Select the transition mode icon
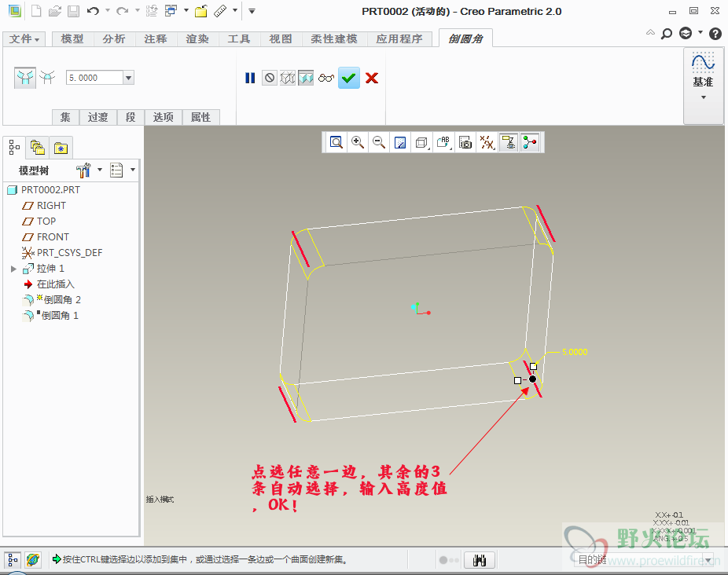The image size is (728, 575). pos(47,77)
